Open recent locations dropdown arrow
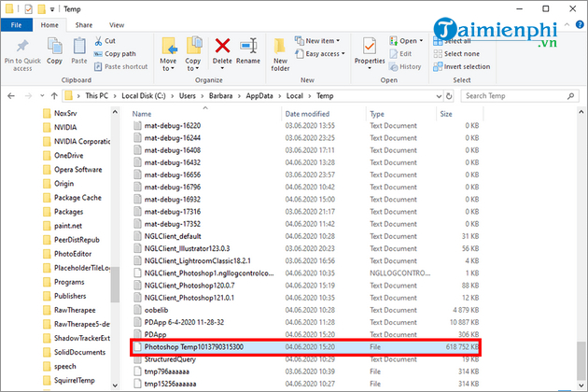 click(42, 96)
